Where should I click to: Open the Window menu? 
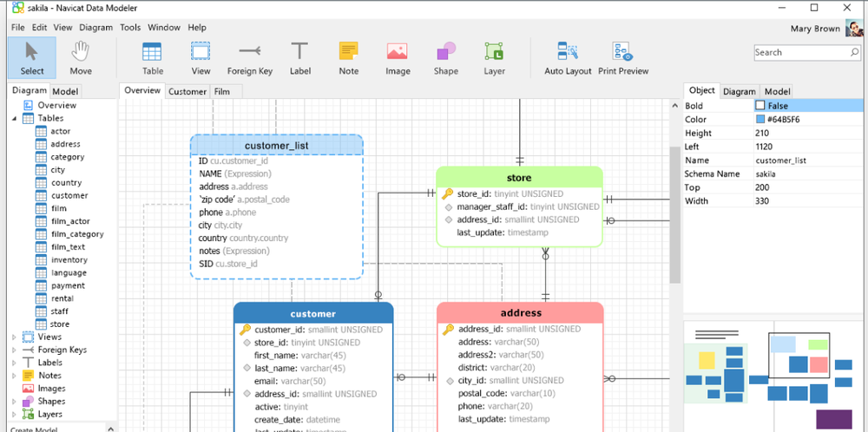coord(164,28)
